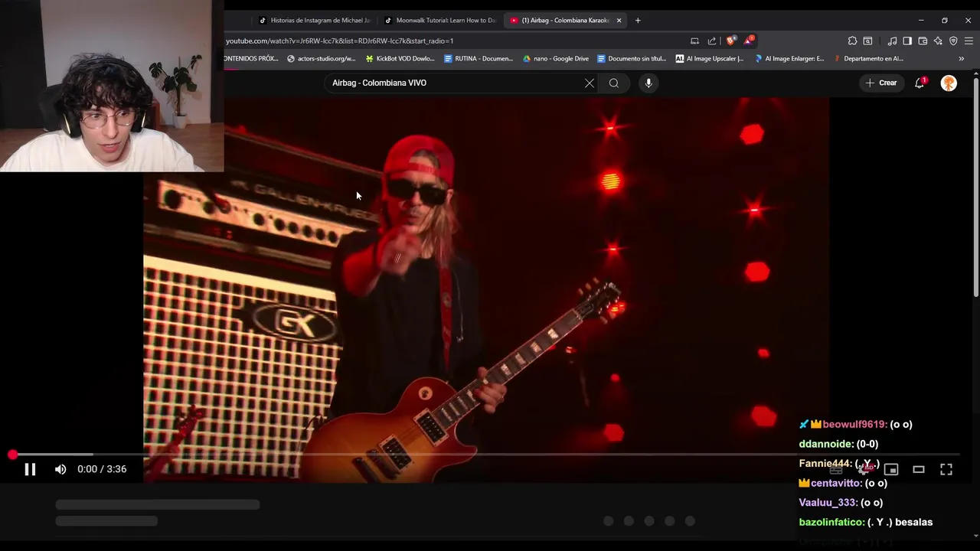Open the AI Image Enlarger bookmark
This screenshot has height=551, width=980.
(789, 58)
